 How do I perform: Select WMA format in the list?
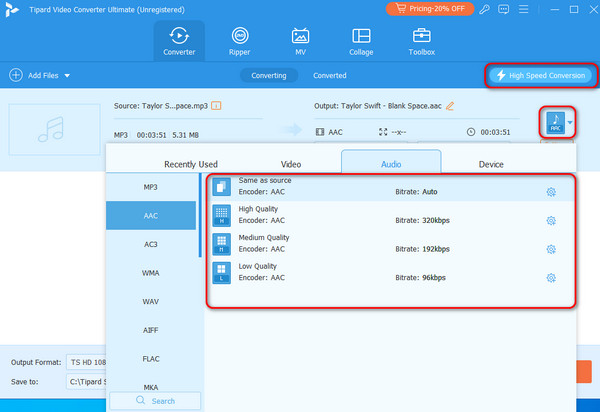[151, 273]
